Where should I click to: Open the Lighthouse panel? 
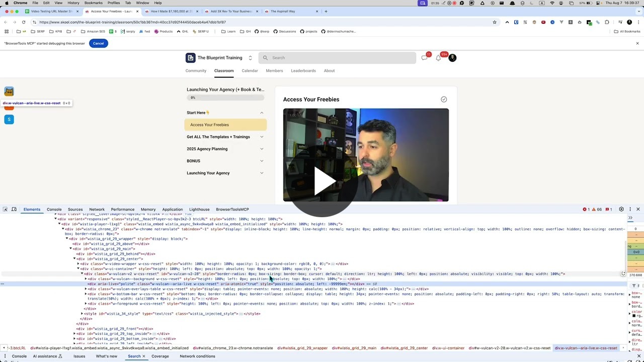point(199,209)
